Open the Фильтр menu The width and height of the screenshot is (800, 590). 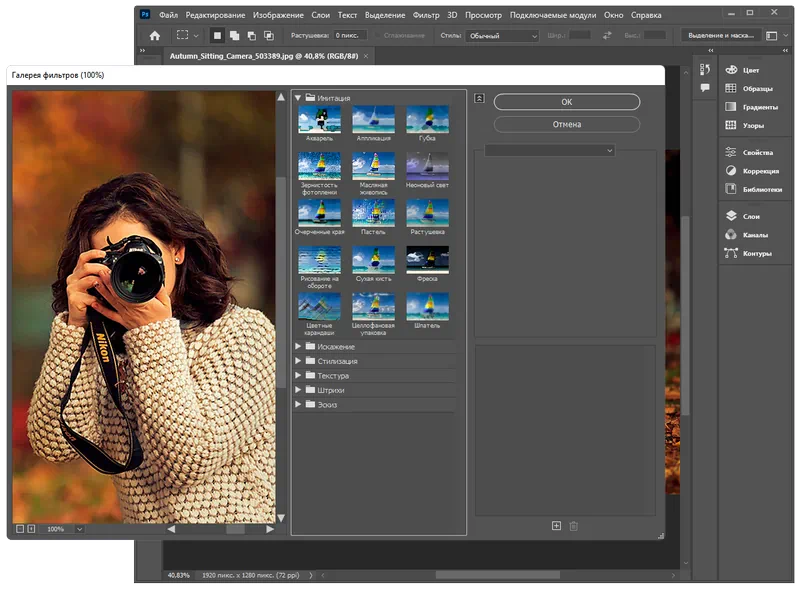coord(426,15)
